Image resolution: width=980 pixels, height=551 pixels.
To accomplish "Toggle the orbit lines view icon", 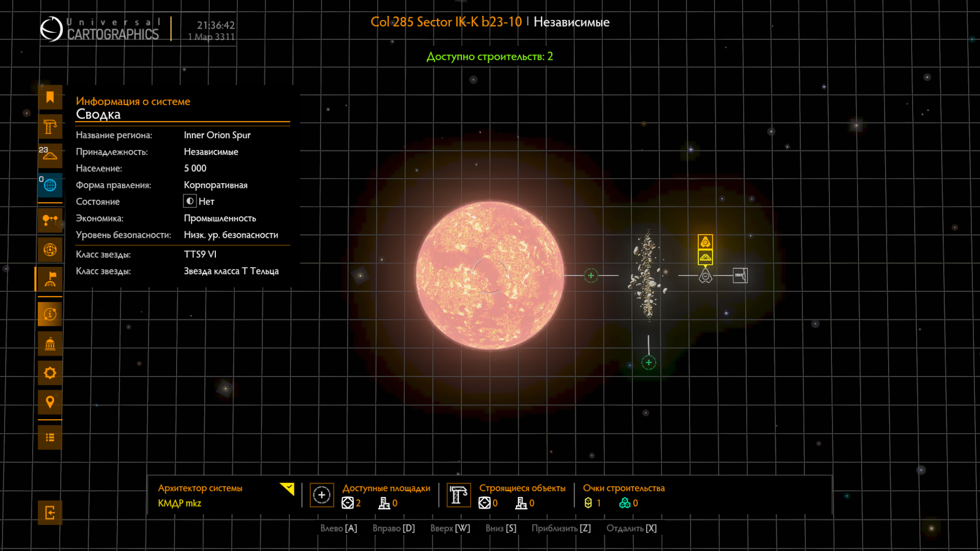I will [50, 220].
